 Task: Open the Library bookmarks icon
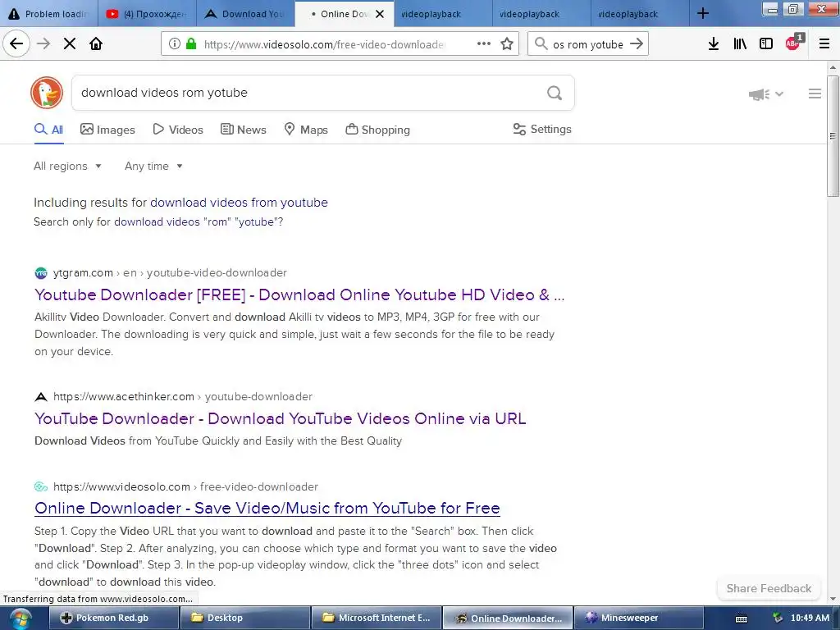click(x=740, y=44)
